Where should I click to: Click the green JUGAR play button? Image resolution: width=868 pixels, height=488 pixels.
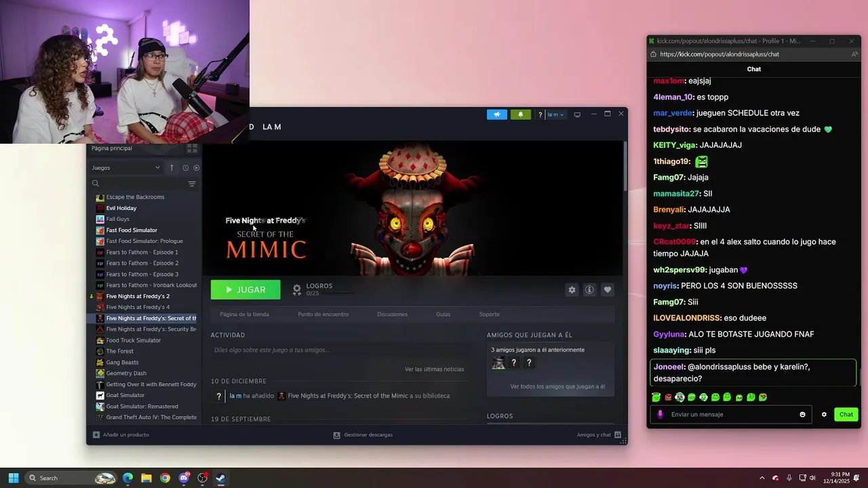point(245,289)
